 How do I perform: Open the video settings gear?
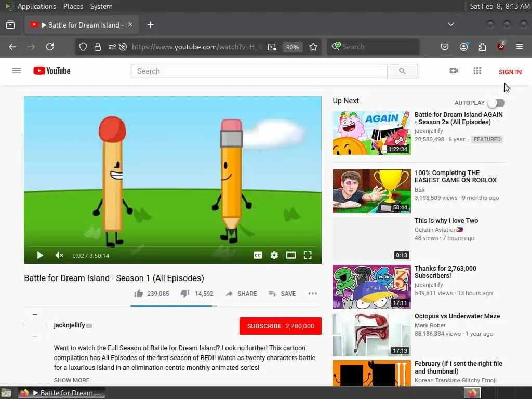(x=274, y=255)
